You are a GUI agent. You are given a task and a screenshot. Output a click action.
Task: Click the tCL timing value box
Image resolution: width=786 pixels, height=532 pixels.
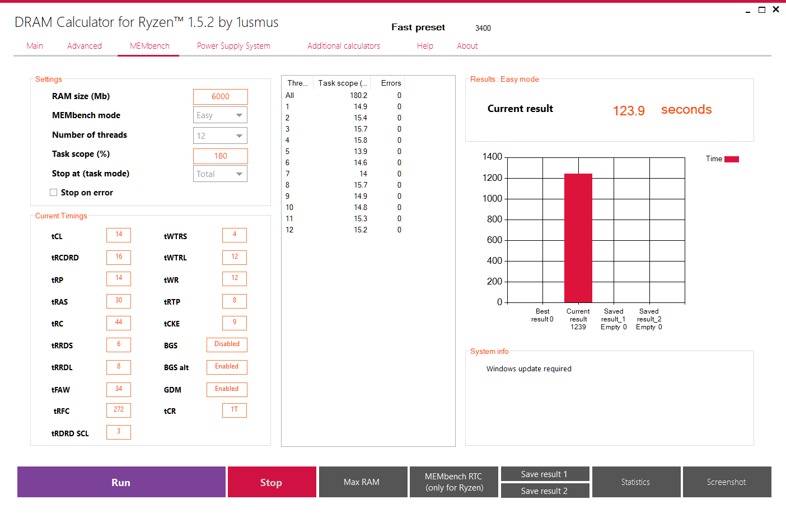click(x=119, y=235)
